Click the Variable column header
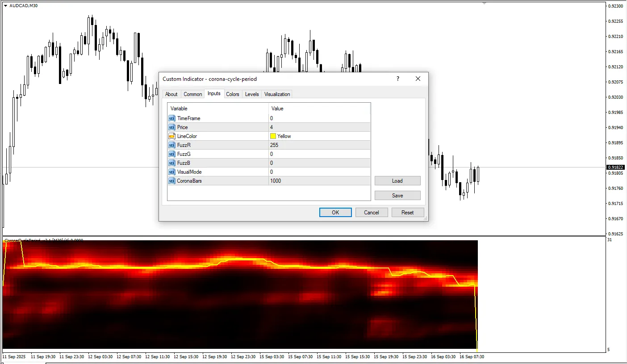 tap(218, 109)
